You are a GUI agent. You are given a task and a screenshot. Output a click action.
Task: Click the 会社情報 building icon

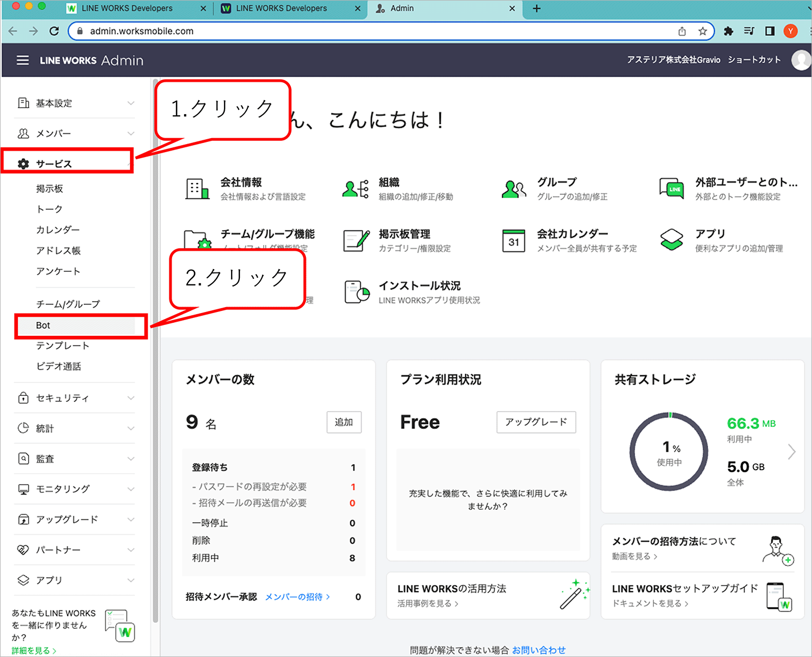(197, 188)
